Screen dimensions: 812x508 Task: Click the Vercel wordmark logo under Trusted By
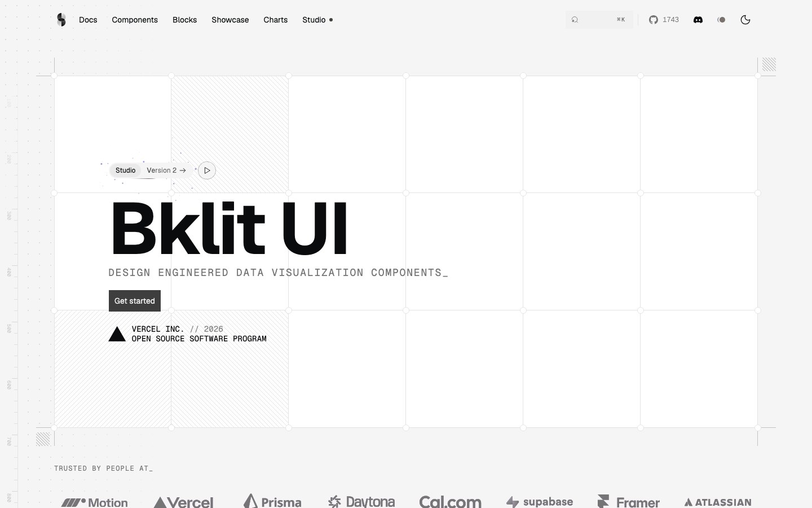[183, 502]
